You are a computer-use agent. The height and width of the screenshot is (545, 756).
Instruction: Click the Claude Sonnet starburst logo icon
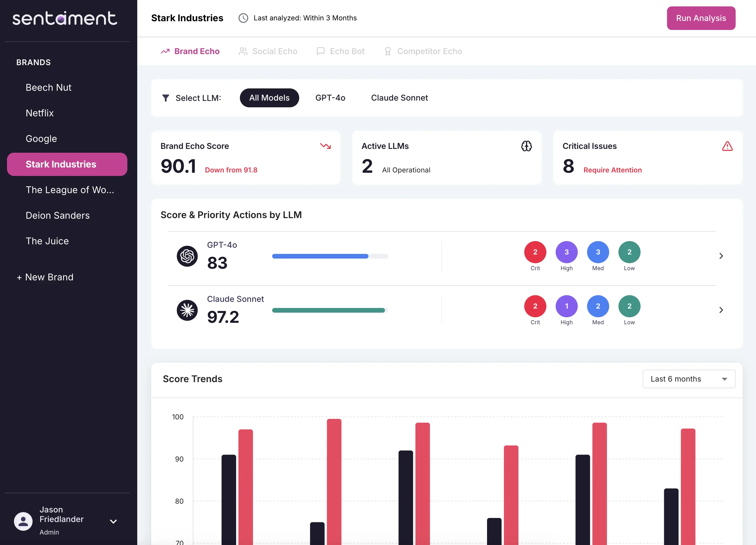tap(187, 310)
